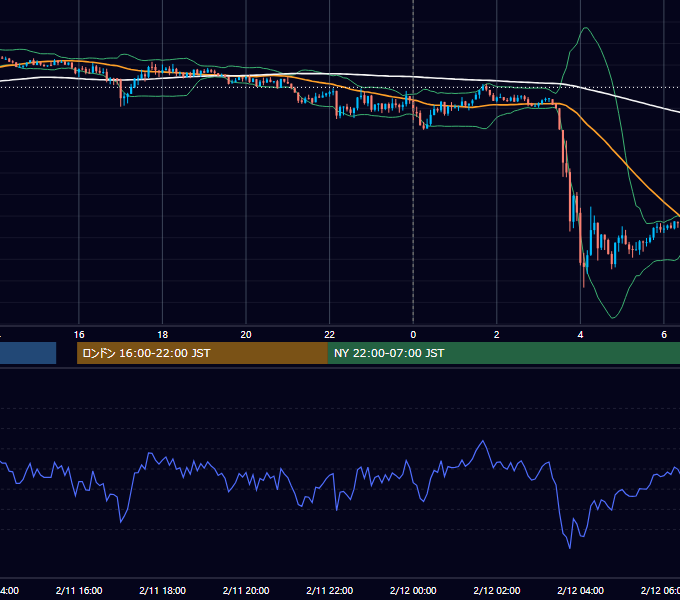Click the oscillator peak near 2/12 02:00

[x=483, y=441]
